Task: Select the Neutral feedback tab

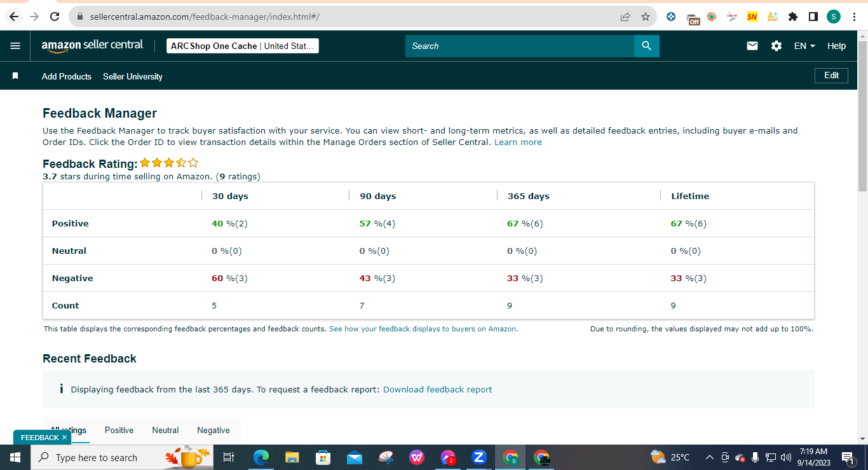Action: tap(165, 431)
